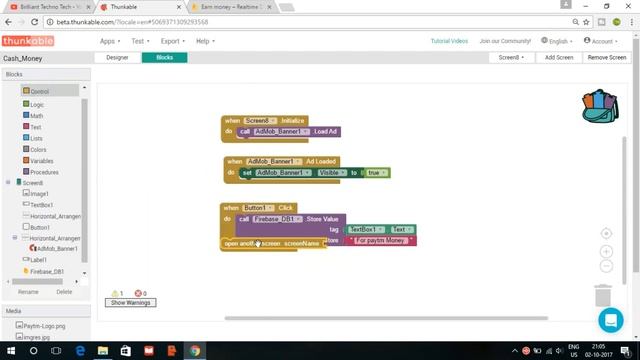640x360 pixels.
Task: Switch to the Designer tab
Action: click(118, 58)
